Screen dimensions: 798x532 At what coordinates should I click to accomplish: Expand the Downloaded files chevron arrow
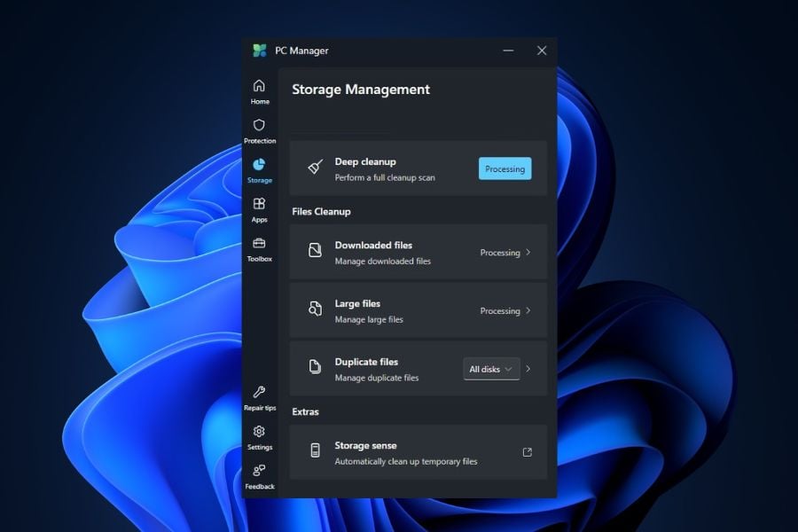[528, 253]
